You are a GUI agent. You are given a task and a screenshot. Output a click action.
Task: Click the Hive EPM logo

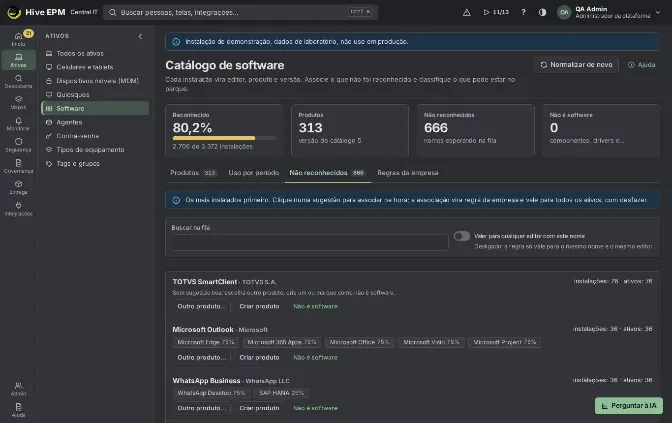[x=36, y=12]
